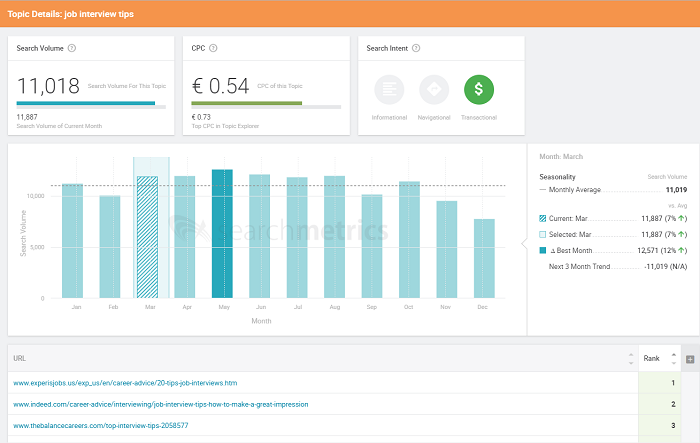This screenshot has height=443, width=700.
Task: Toggle the Selected: Mar legend box
Action: pyautogui.click(x=543, y=233)
